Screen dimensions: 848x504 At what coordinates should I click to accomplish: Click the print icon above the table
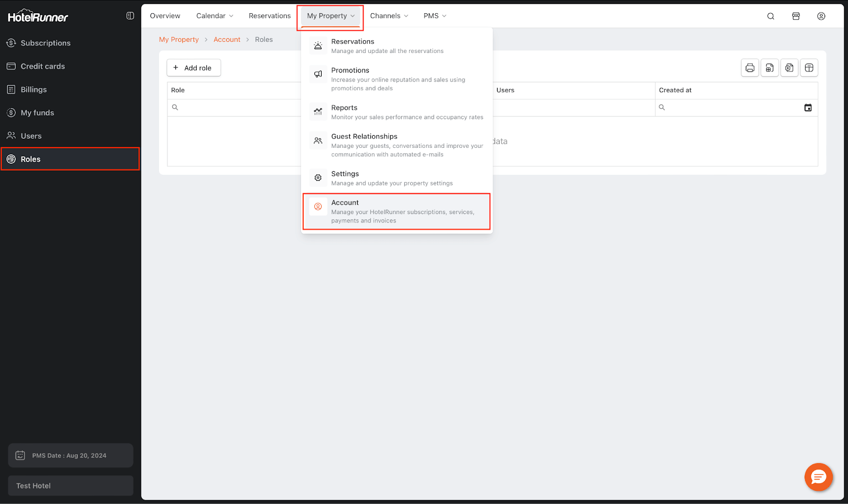point(749,68)
